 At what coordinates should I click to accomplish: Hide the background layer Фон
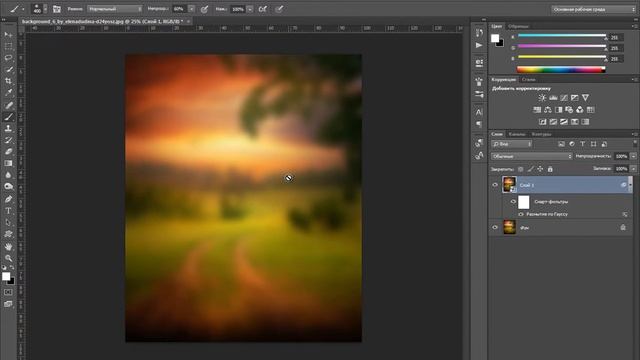point(495,227)
